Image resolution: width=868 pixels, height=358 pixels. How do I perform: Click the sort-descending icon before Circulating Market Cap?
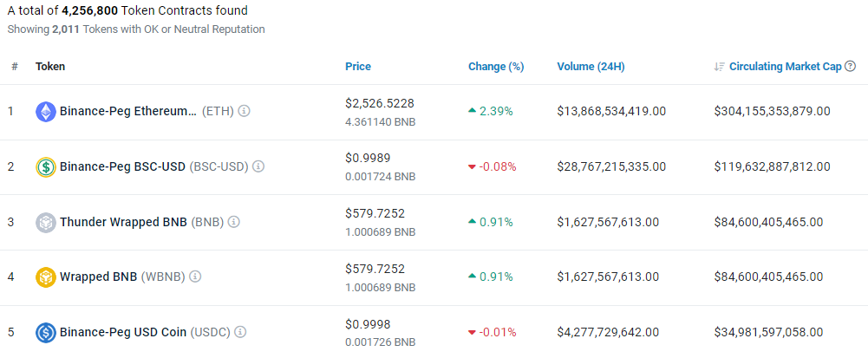click(719, 67)
